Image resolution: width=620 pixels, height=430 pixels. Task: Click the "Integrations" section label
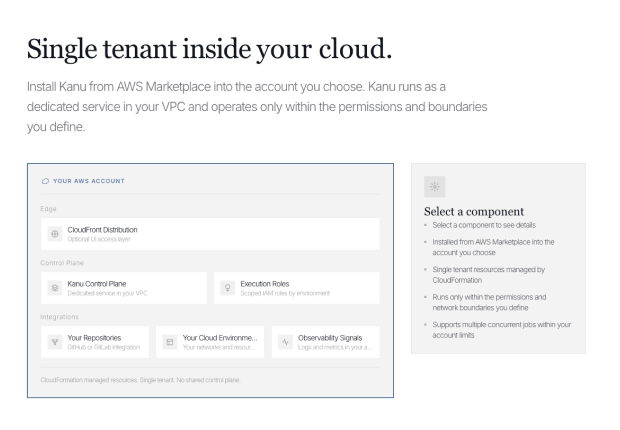(x=59, y=317)
